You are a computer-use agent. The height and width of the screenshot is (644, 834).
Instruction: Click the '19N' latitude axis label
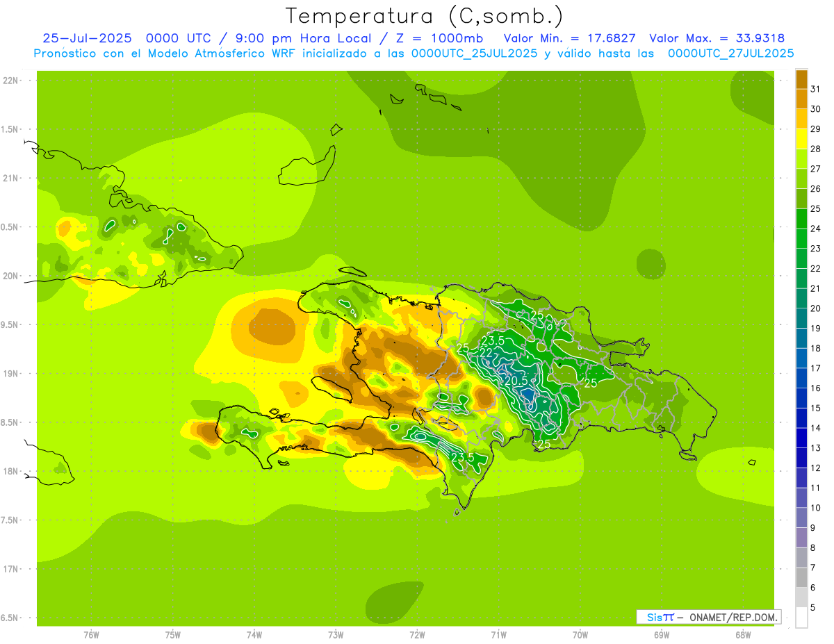[x=12, y=374]
